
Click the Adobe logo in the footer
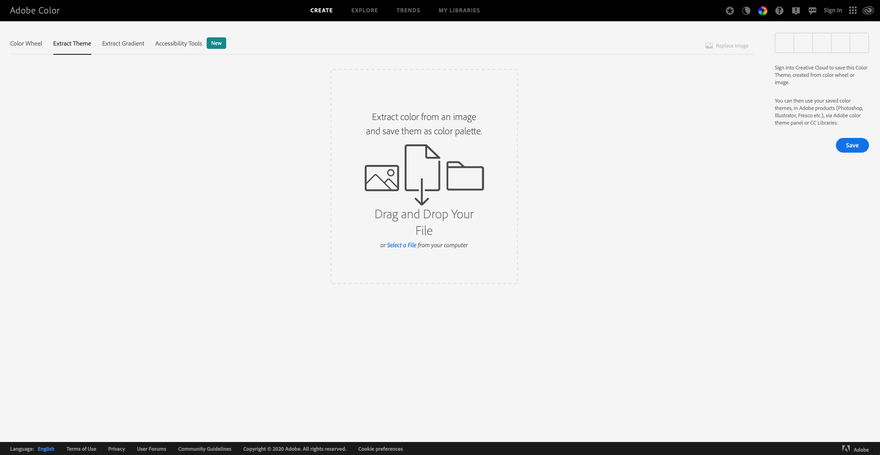point(846,449)
